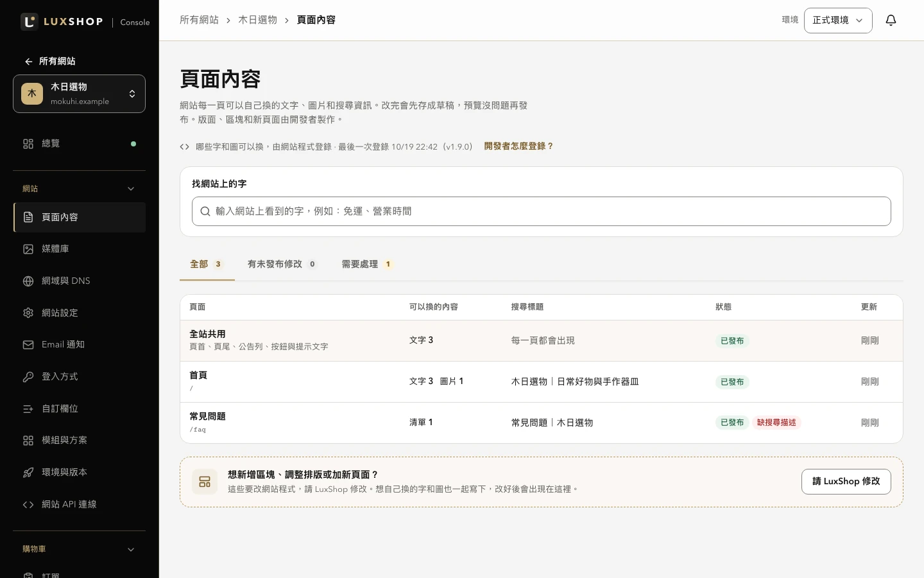Click the 頁面內容 document icon
Image resolution: width=924 pixels, height=578 pixels.
point(28,217)
